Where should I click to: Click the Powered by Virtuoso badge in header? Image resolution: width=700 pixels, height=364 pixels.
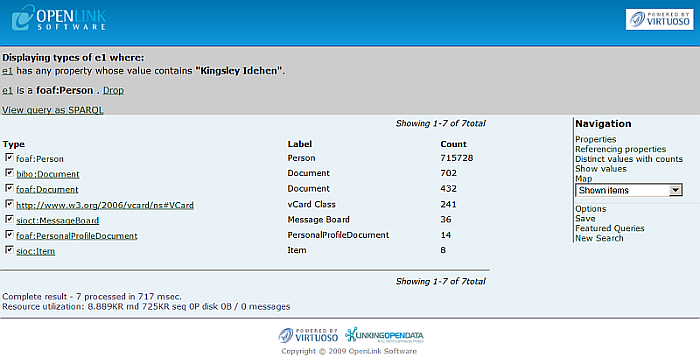coord(659,19)
